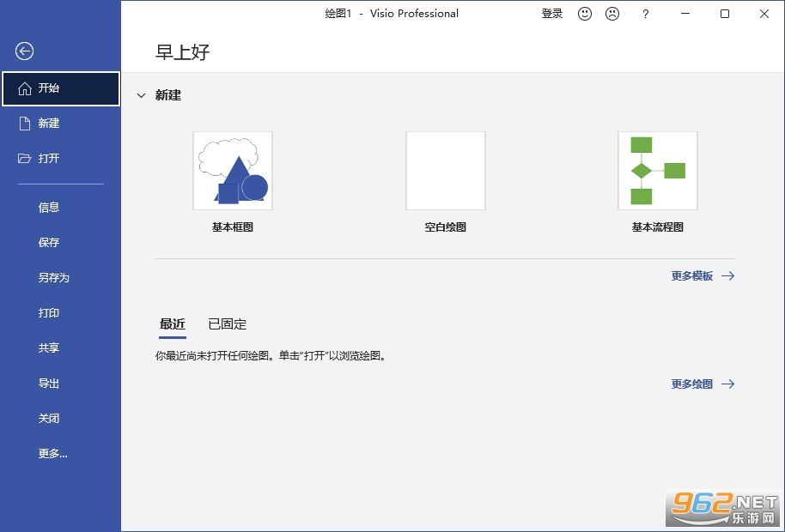Click the arrow next to 更多模板
Viewport: 785px width, 532px height.
[x=728, y=276]
